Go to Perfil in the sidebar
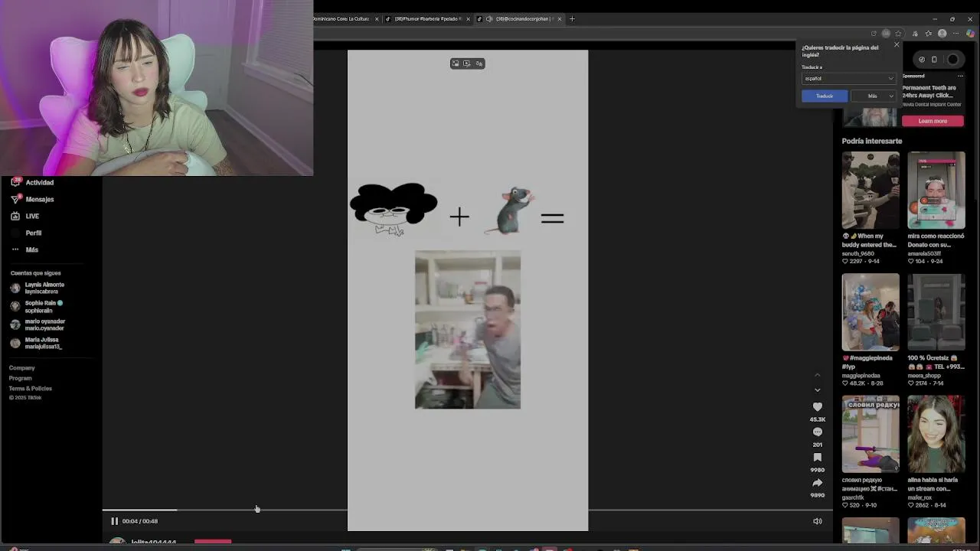This screenshot has height=551, width=980. point(27,233)
